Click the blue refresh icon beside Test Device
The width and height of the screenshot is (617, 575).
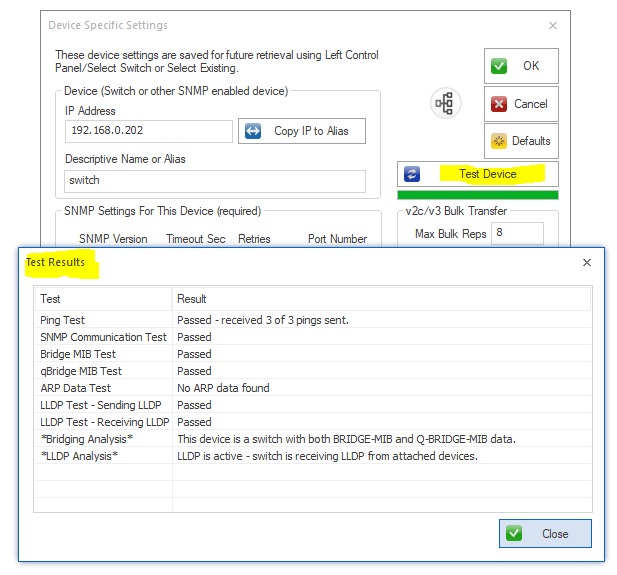[x=412, y=174]
